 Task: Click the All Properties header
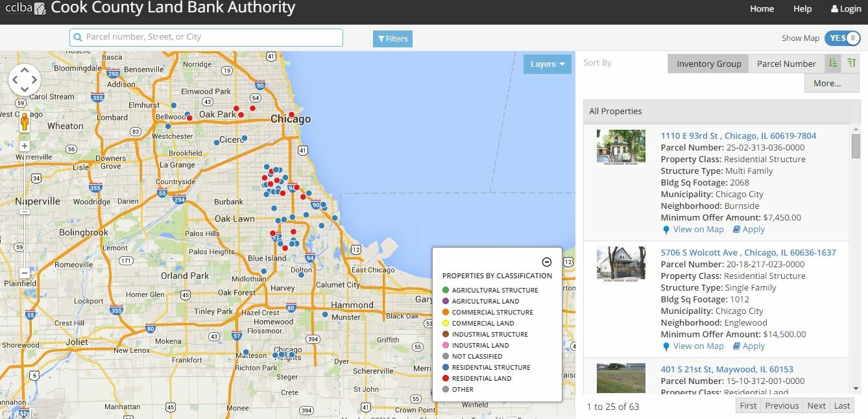716,112
